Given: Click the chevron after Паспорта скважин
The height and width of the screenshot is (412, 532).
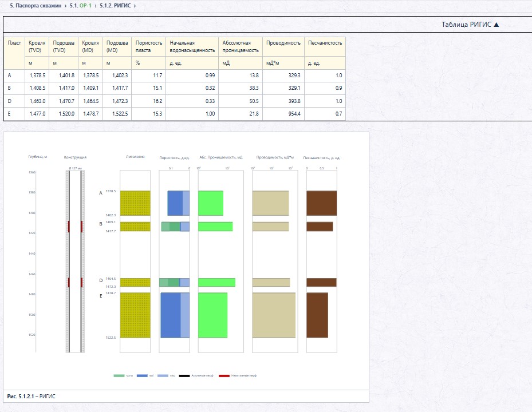Looking at the screenshot, I should 65,6.
